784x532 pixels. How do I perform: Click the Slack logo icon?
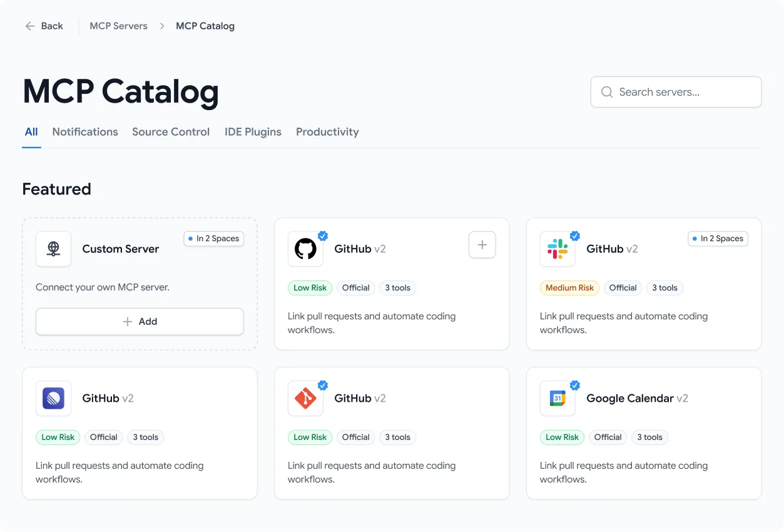557,249
